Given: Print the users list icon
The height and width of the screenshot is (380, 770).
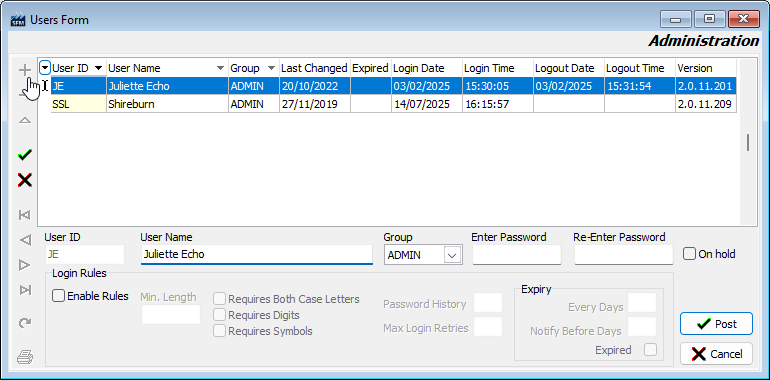Looking at the screenshot, I should click(x=25, y=356).
